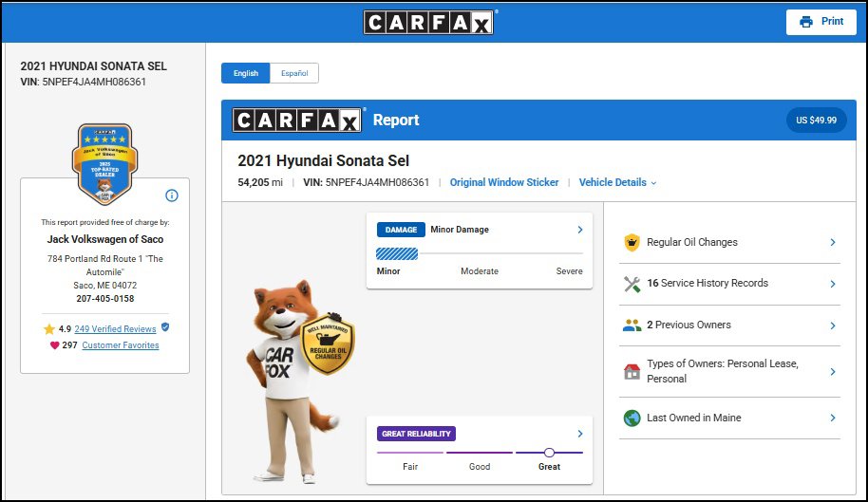Image resolution: width=868 pixels, height=502 pixels.
Task: Click 16 Service History Records text
Action: tap(708, 283)
